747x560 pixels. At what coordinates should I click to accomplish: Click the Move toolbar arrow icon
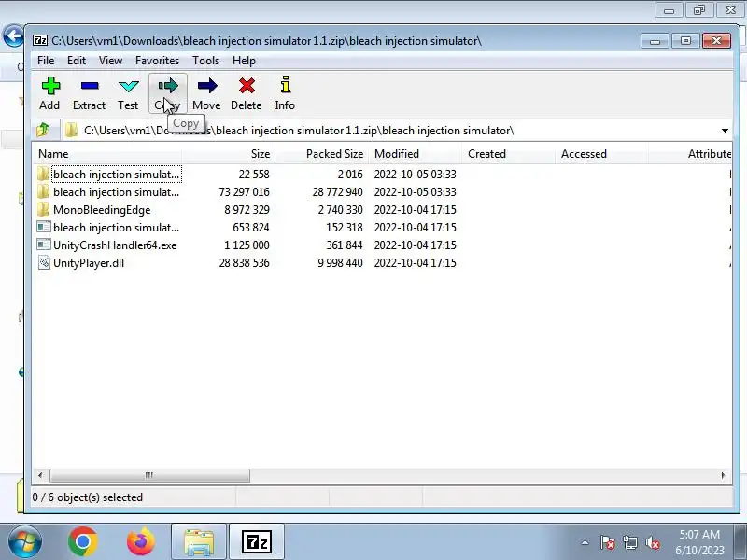point(206,86)
